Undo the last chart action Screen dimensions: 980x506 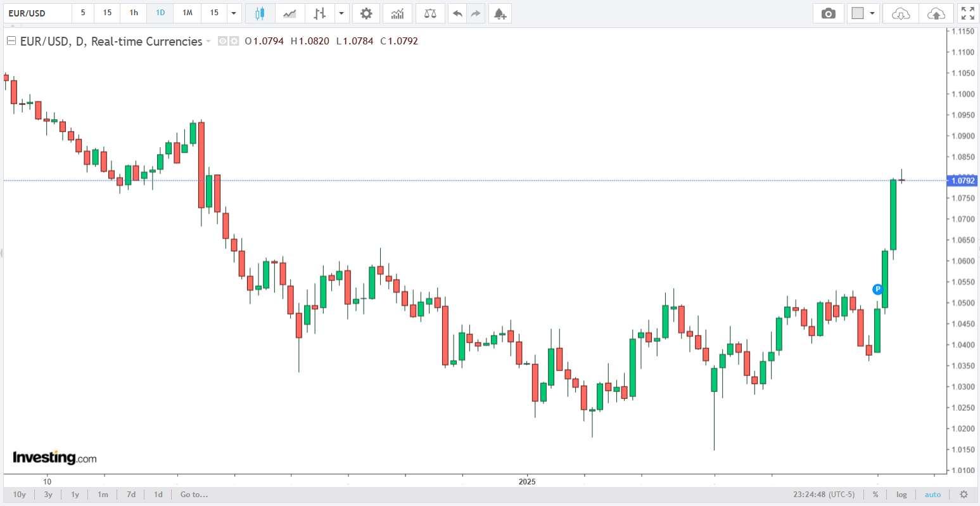tap(457, 13)
